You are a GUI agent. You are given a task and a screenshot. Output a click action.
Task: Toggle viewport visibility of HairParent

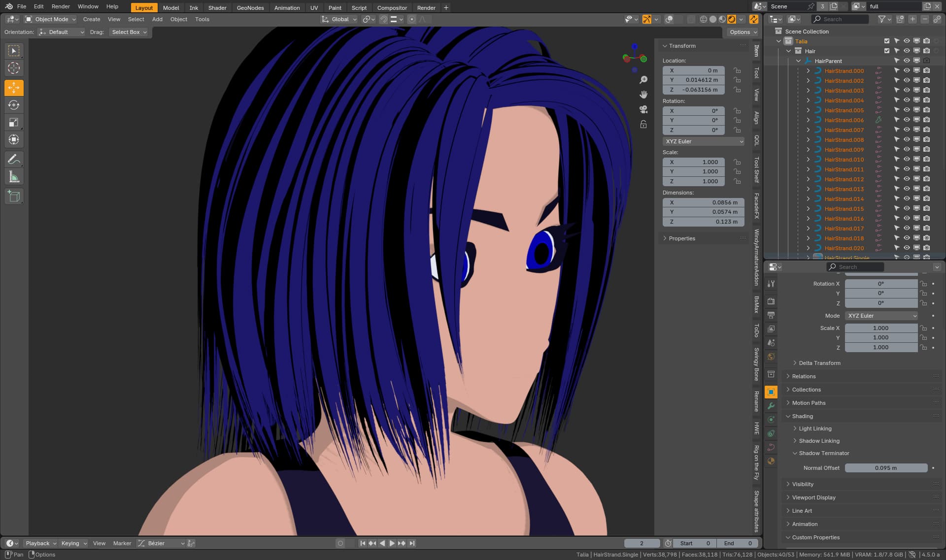907,61
